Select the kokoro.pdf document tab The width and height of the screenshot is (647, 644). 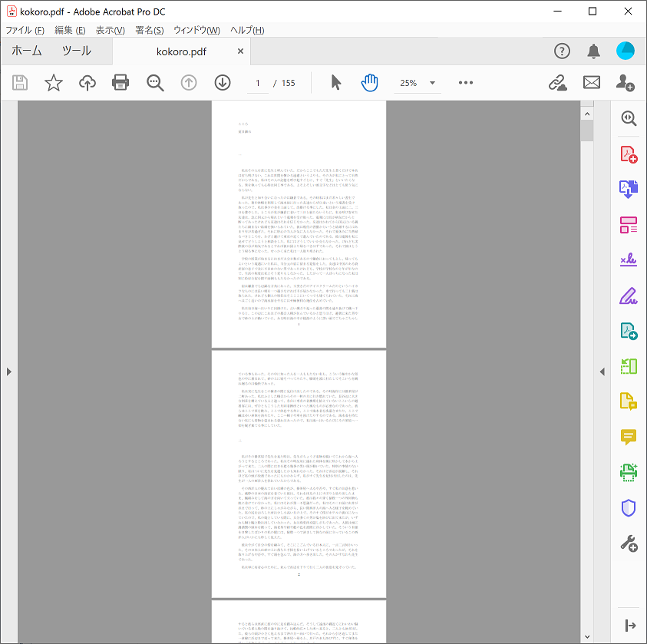(181, 51)
